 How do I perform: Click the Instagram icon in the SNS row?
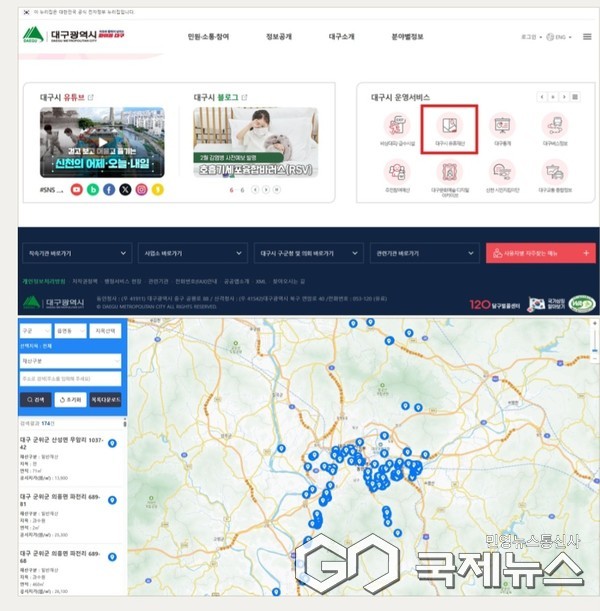pos(141,189)
